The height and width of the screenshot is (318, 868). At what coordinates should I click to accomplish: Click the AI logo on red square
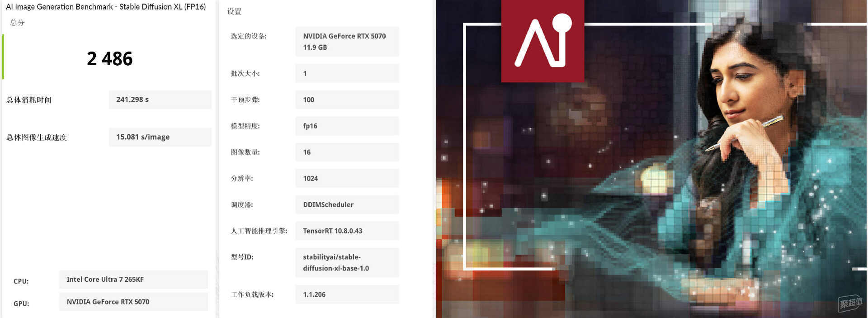click(542, 41)
